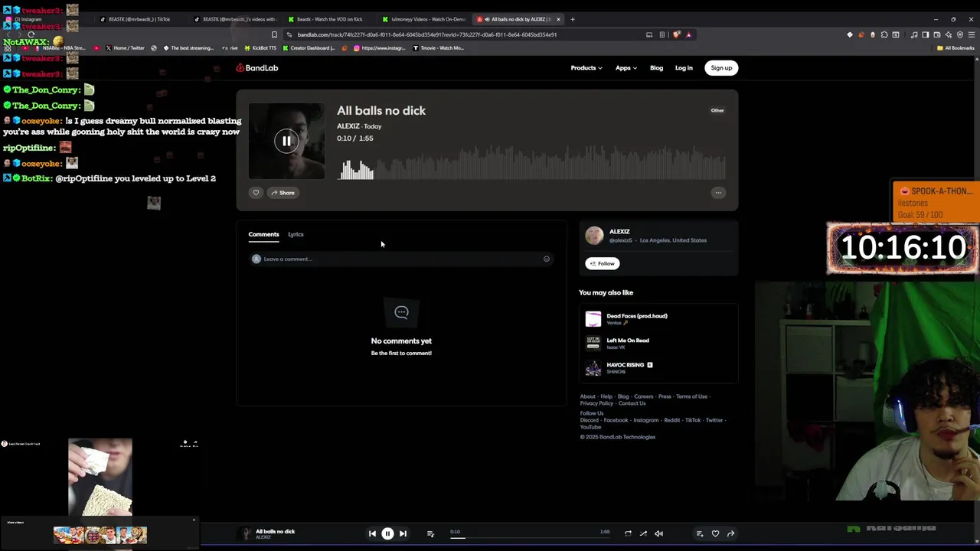This screenshot has height=551, width=980.
Task: Open the Terms of Use footer link
Action: (691, 396)
